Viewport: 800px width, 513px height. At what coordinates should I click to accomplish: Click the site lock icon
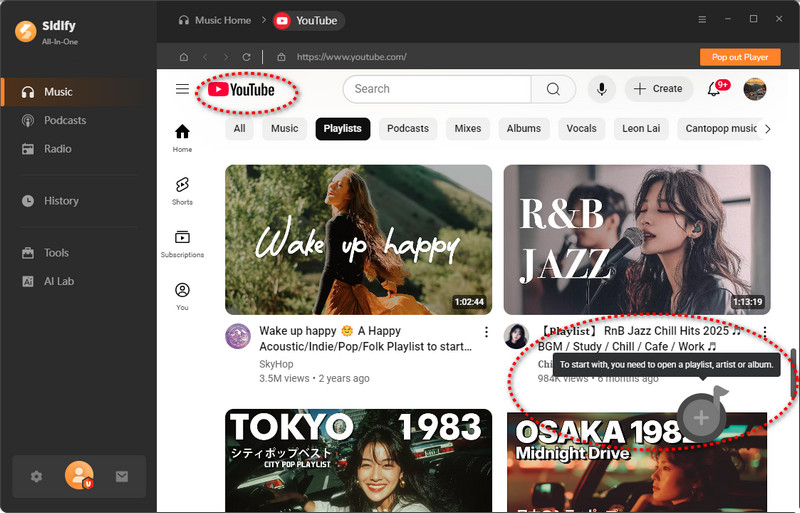281,57
